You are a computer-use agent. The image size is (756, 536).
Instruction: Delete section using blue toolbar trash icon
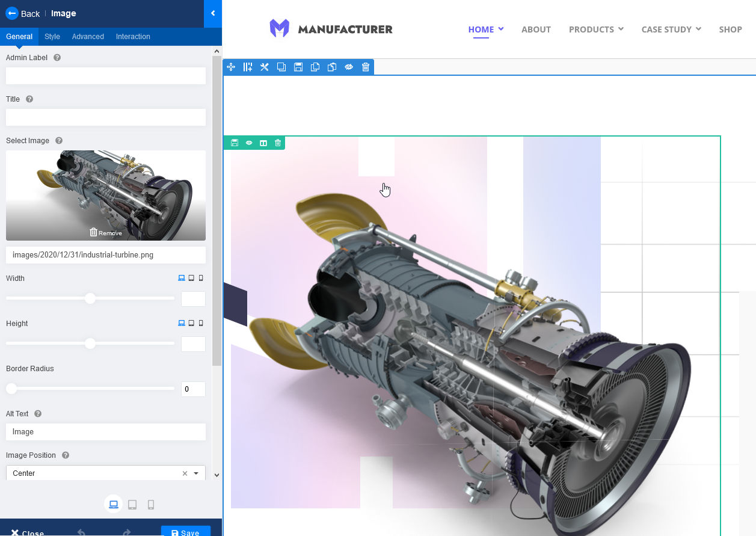[366, 67]
